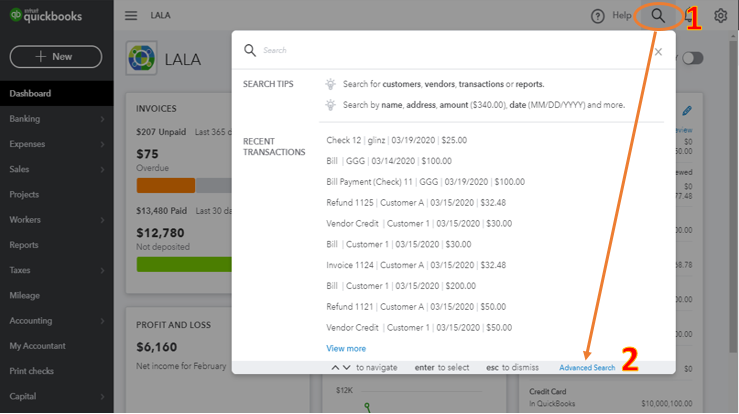Screen dimensions: 739x414
Task: Select Dashboard in the sidebar
Action: pyautogui.click(x=57, y=93)
